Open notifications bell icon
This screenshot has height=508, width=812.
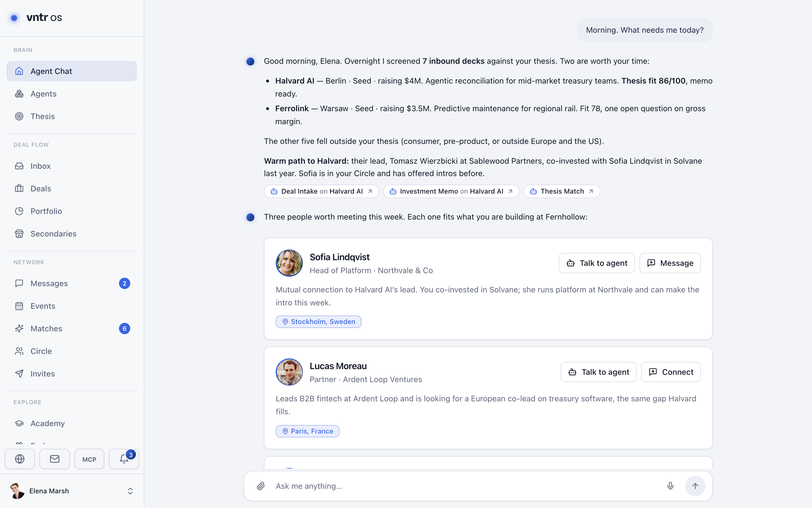pos(124,459)
